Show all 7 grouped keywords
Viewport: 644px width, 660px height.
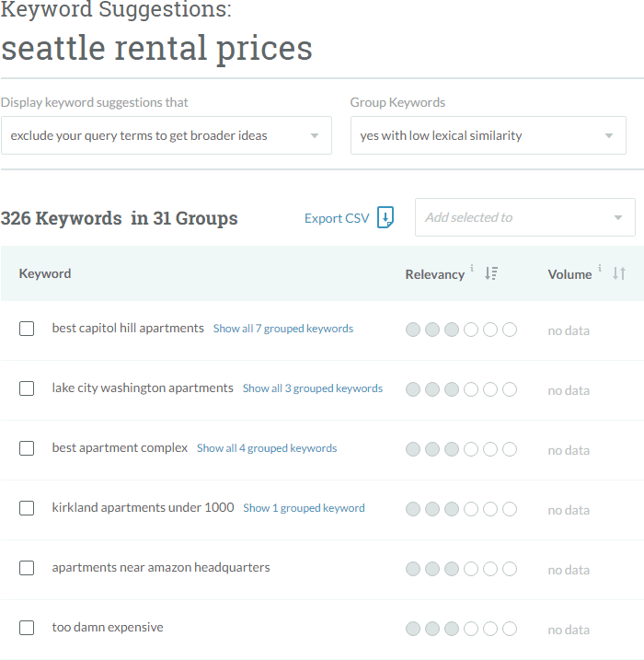pos(283,329)
